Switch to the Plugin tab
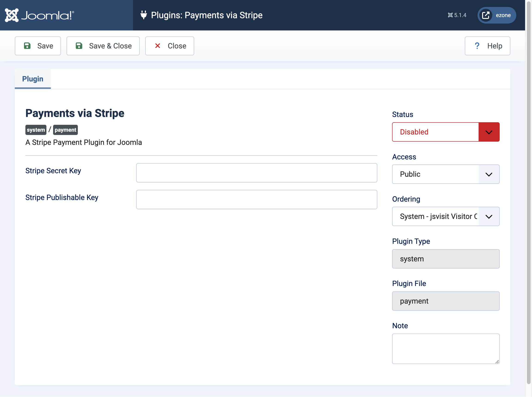This screenshot has height=397, width=532. tap(33, 79)
